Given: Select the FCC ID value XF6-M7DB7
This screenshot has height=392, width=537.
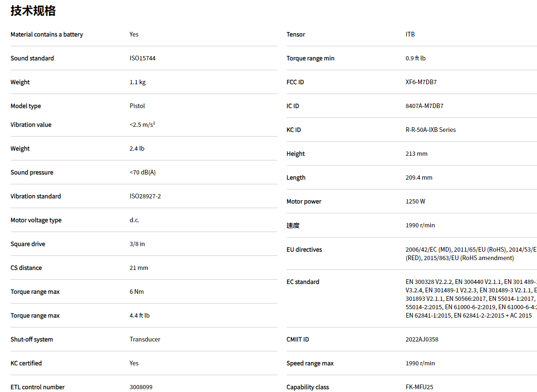Looking at the screenshot, I should 421,82.
